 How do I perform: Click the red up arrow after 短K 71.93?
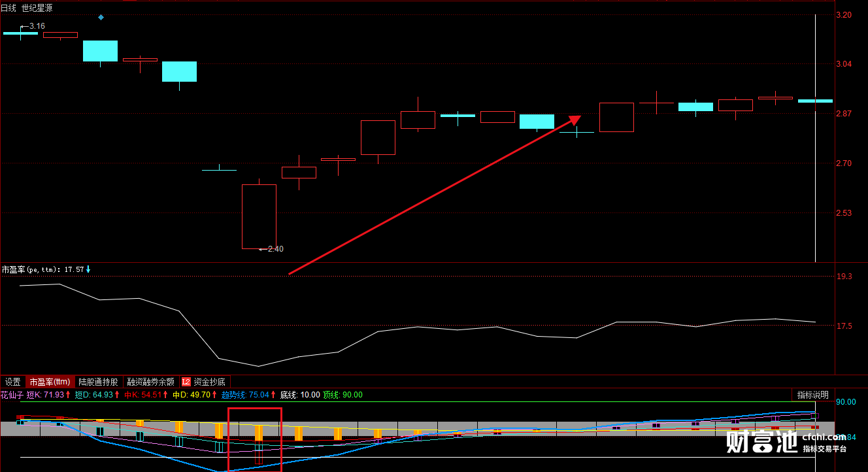pyautogui.click(x=68, y=395)
